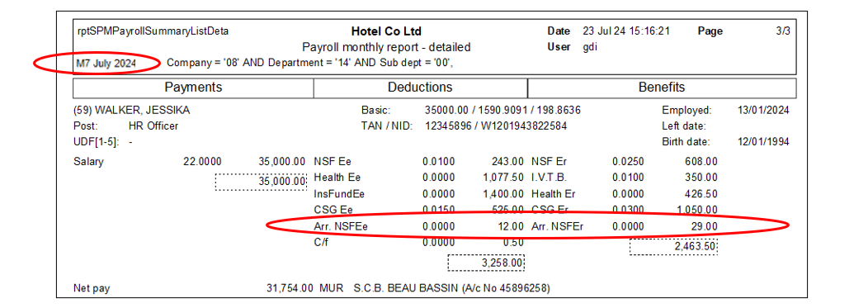
Task: Click the Arr. NSFEr benefit label
Action: click(x=558, y=226)
